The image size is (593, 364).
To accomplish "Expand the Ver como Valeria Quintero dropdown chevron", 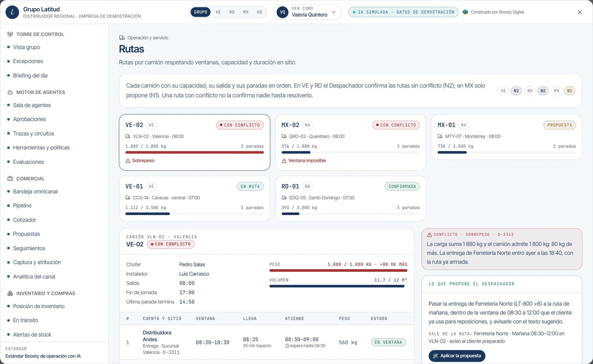I will (x=334, y=12).
